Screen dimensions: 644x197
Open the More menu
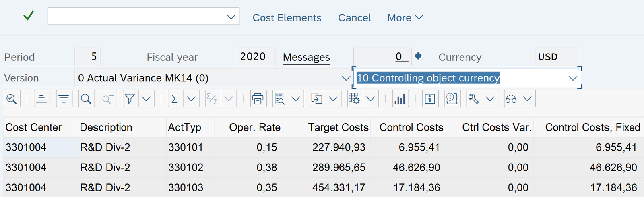(x=405, y=18)
